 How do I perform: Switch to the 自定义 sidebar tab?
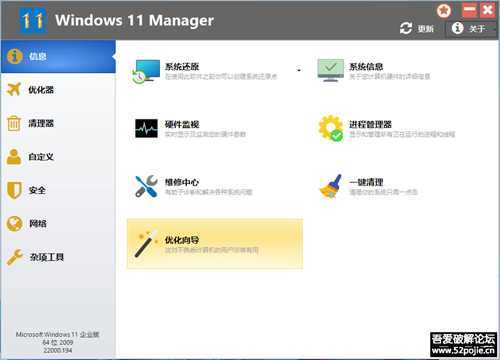(x=58, y=157)
